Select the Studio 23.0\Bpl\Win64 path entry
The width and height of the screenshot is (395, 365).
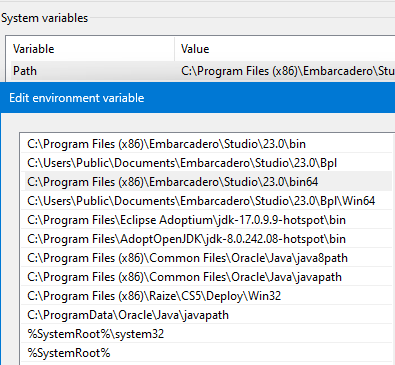click(207, 201)
